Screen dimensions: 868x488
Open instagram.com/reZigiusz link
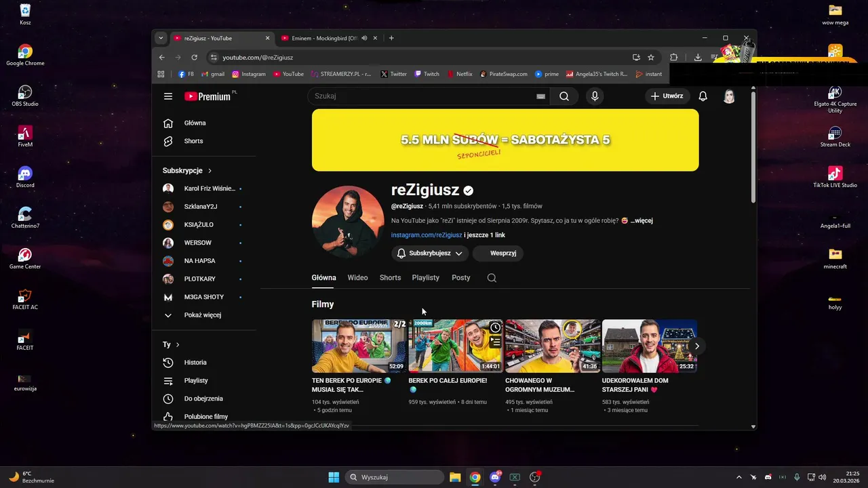[x=427, y=235]
